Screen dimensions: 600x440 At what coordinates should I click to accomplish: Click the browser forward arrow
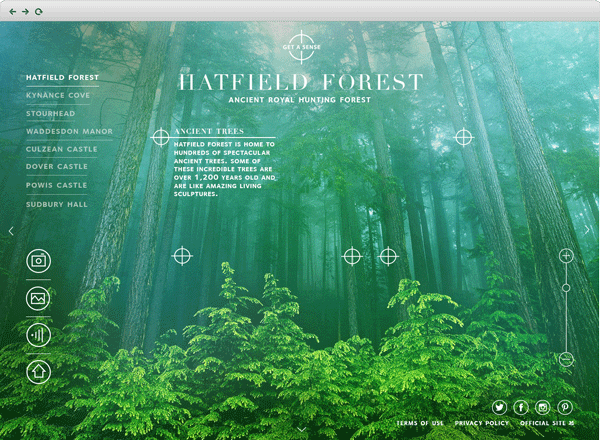point(25,11)
